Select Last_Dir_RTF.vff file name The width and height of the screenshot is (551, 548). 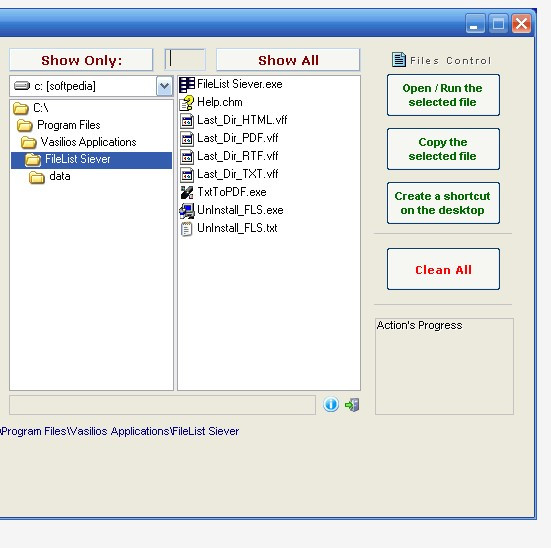[238, 156]
